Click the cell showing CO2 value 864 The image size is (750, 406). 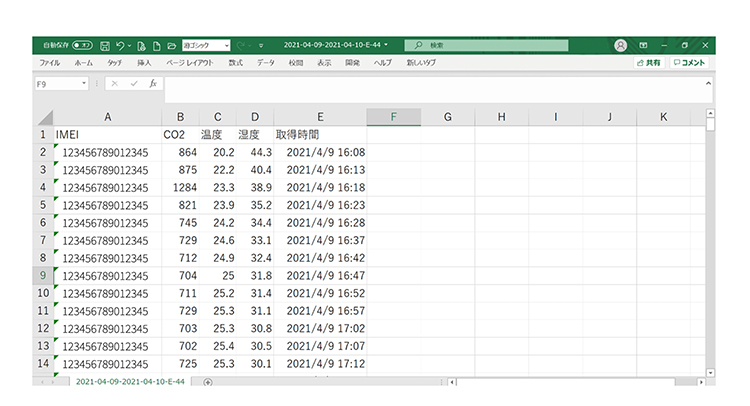(x=180, y=153)
